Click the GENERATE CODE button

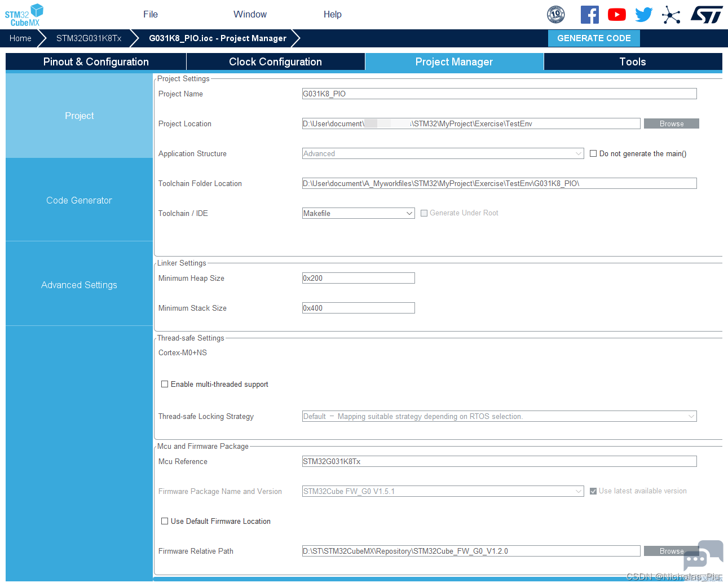594,38
